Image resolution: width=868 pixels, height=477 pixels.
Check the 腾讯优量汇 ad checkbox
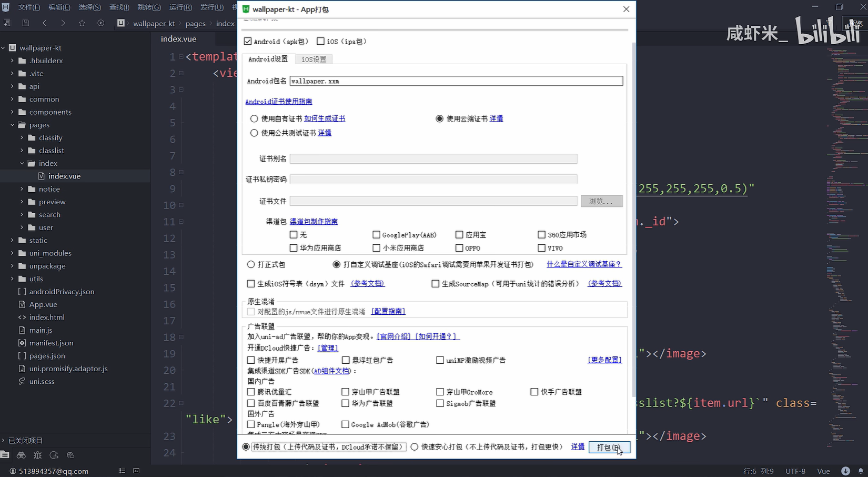tap(251, 392)
